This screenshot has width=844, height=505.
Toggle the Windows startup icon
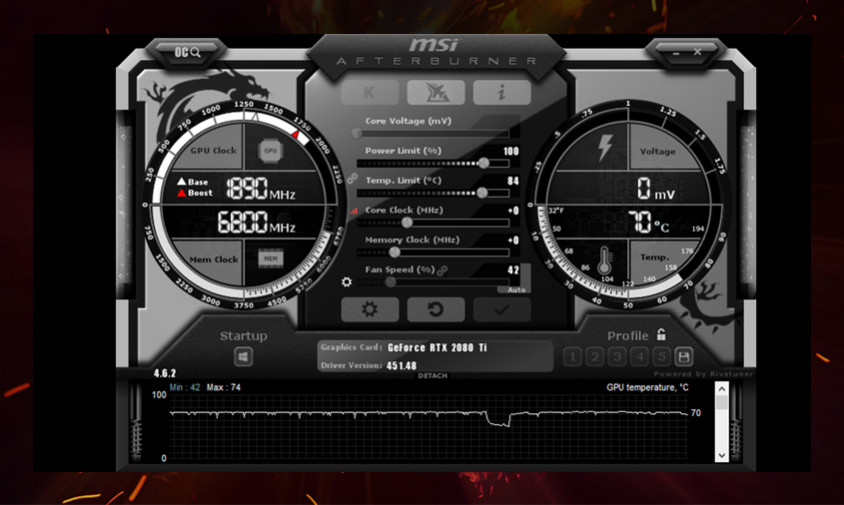(x=243, y=356)
